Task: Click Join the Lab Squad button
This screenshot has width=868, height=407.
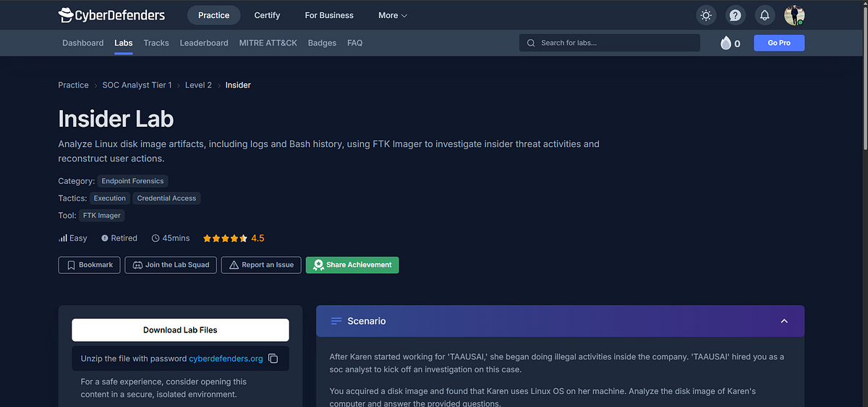Action: tap(170, 265)
